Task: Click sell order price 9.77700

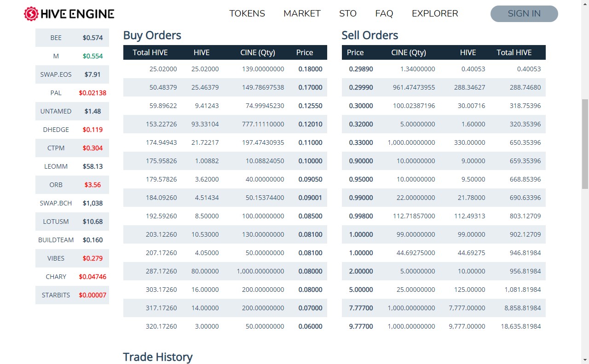Action: [x=361, y=326]
